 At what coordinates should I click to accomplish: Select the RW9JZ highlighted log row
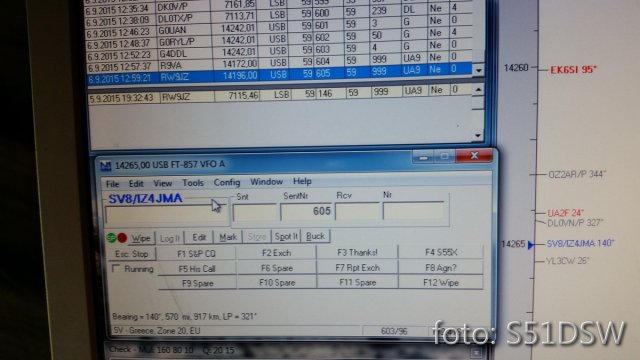point(280,75)
